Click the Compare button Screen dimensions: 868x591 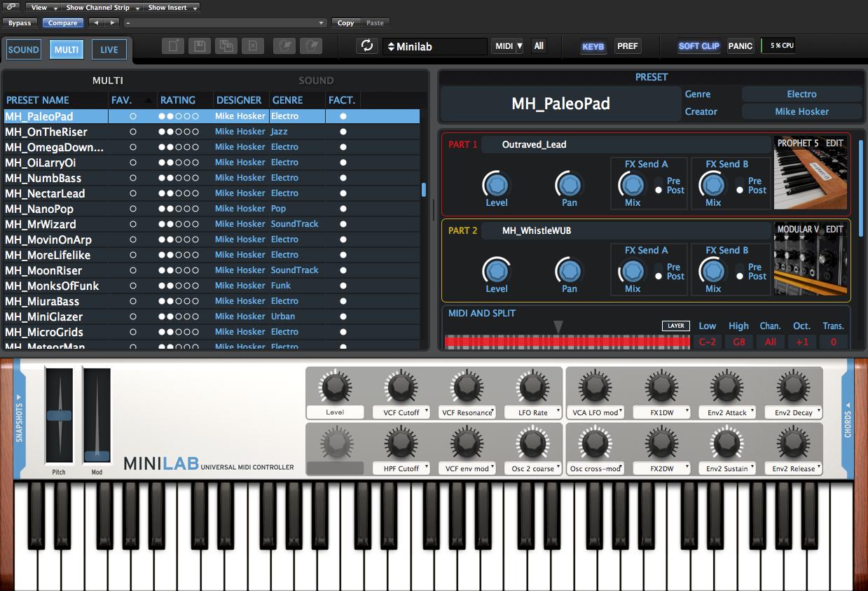62,23
